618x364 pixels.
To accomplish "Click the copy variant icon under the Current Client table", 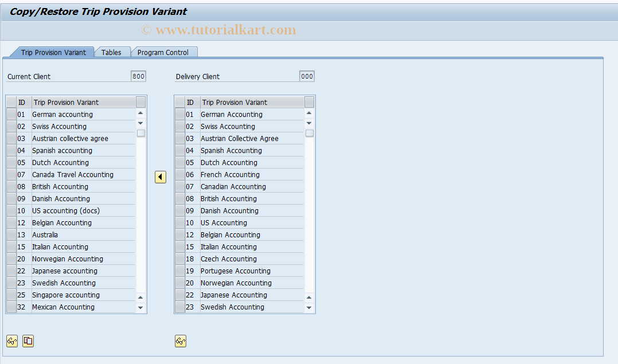I will tap(28, 341).
